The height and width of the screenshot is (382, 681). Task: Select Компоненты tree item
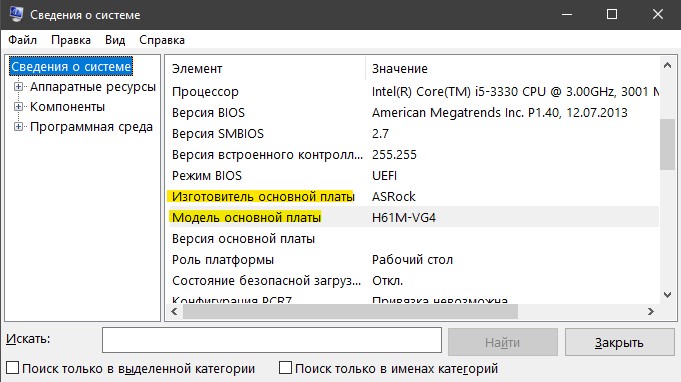[x=67, y=107]
